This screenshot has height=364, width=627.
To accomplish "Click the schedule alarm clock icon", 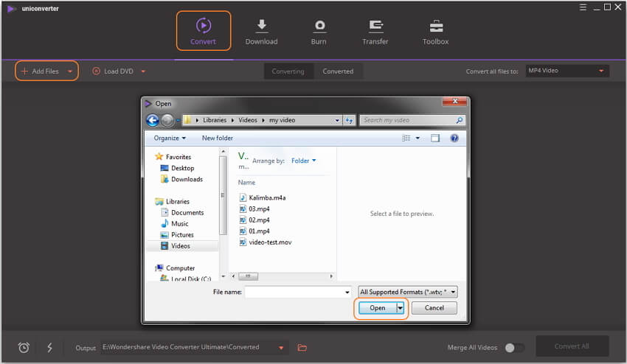I will [24, 347].
